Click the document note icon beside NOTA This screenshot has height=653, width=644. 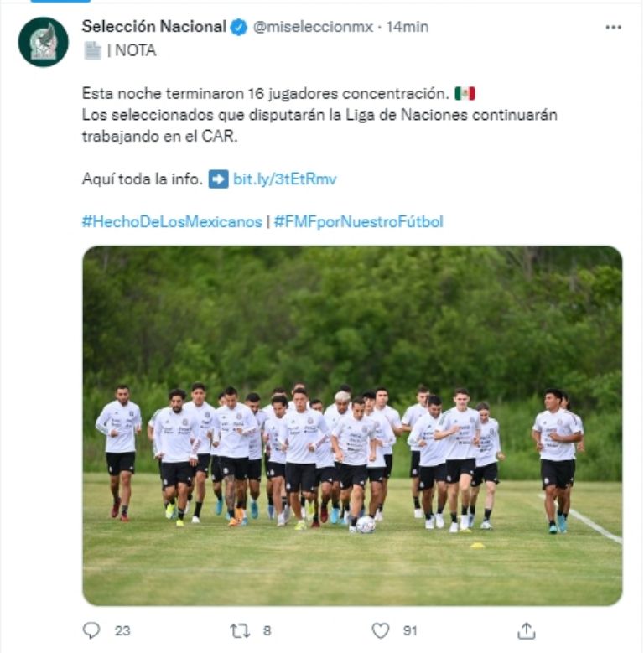point(92,50)
